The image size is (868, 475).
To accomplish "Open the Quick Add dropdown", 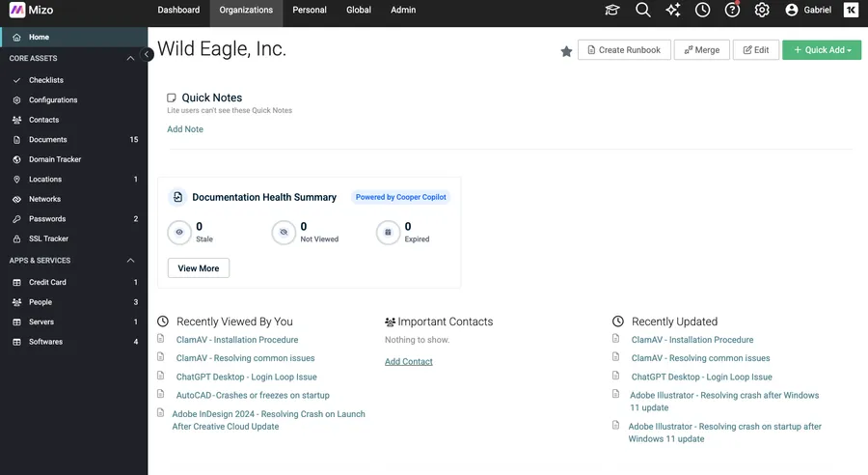I will [822, 50].
